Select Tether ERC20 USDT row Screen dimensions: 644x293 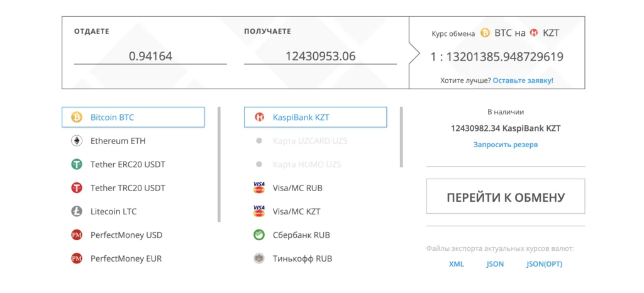coord(133,165)
